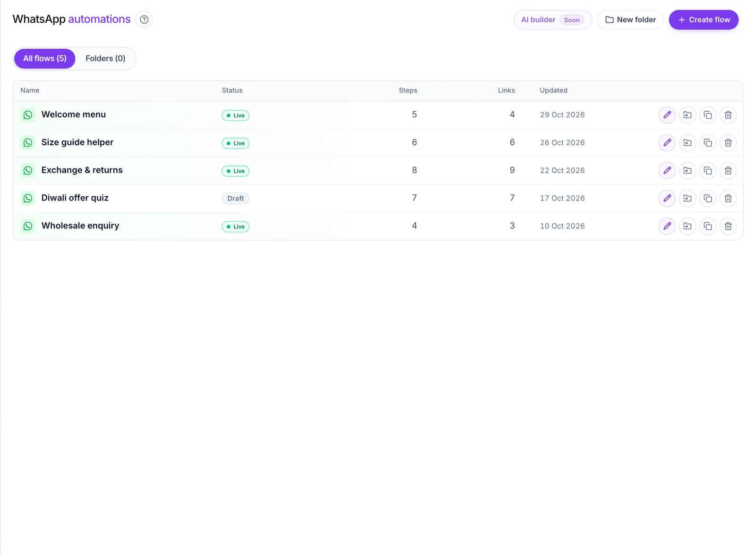Edit the Exchange & returns flow
756x556 pixels.
click(667, 171)
